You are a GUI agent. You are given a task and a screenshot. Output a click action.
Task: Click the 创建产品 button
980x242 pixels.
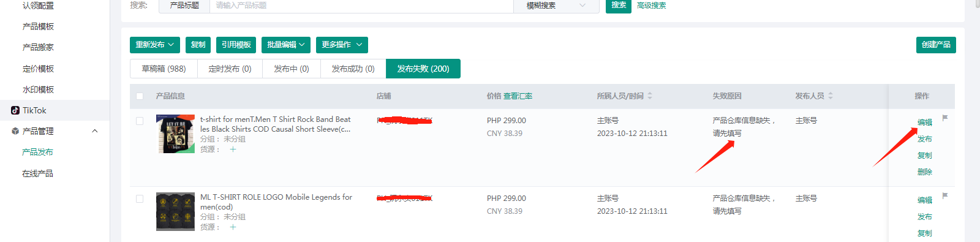pyautogui.click(x=936, y=45)
